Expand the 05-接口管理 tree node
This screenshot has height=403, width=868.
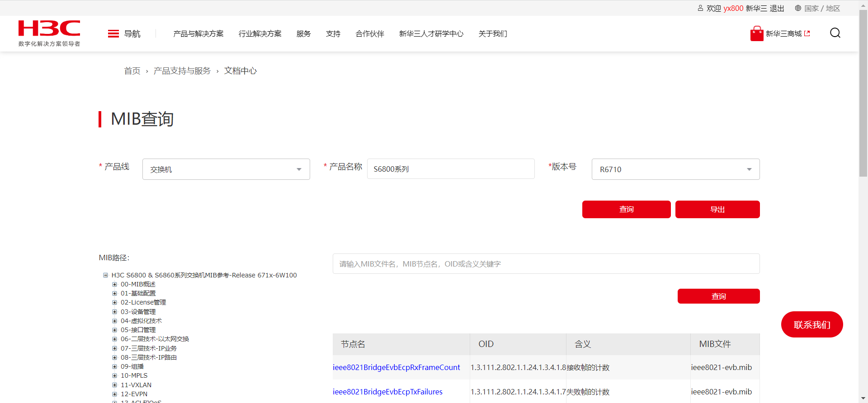(x=114, y=330)
